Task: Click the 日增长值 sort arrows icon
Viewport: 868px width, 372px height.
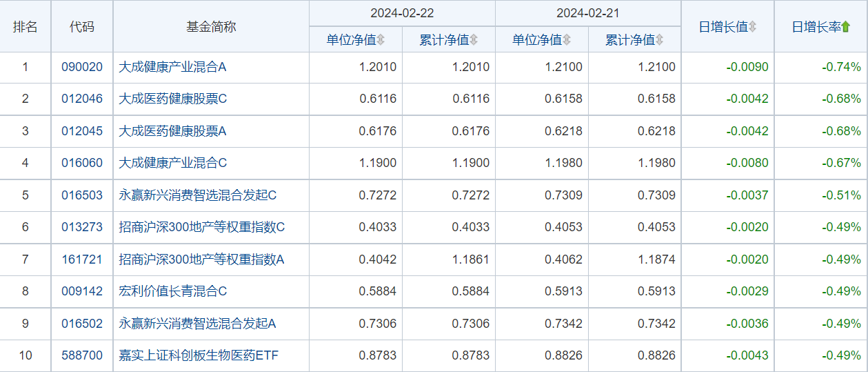Action: click(x=753, y=27)
